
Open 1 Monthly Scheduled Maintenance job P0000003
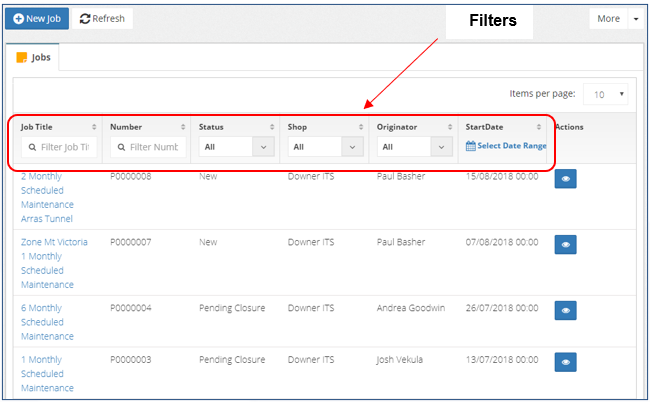click(47, 374)
